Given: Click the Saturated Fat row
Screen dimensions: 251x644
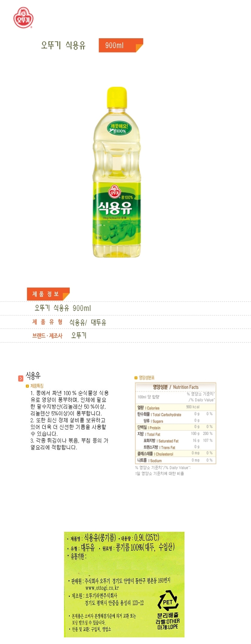Looking at the screenshot, I should tap(175, 441).
